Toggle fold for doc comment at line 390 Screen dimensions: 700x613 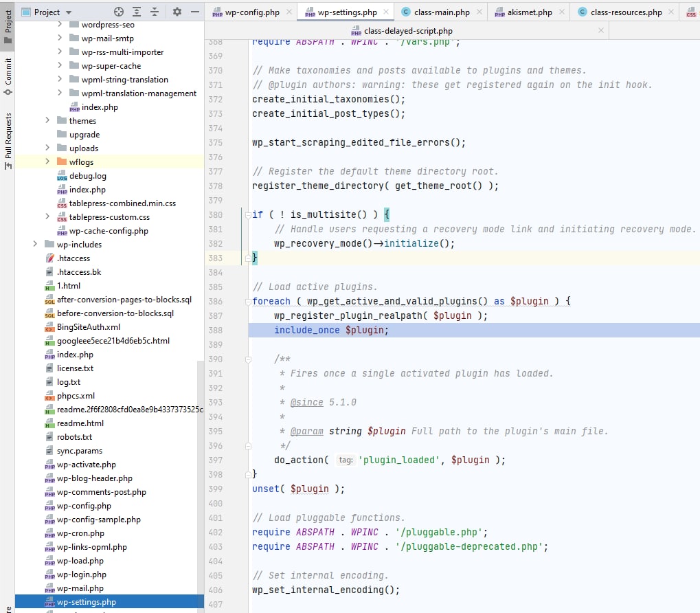coord(247,359)
